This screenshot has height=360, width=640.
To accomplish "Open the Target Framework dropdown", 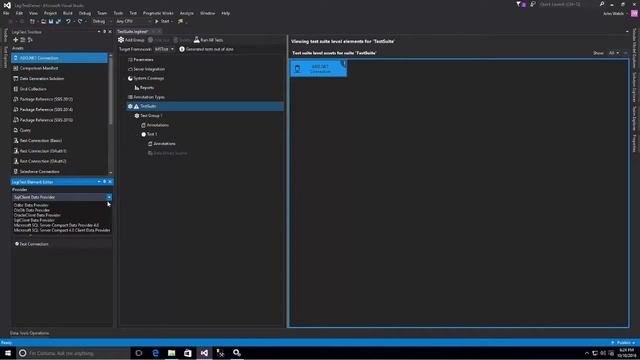I will pyautogui.click(x=164, y=49).
